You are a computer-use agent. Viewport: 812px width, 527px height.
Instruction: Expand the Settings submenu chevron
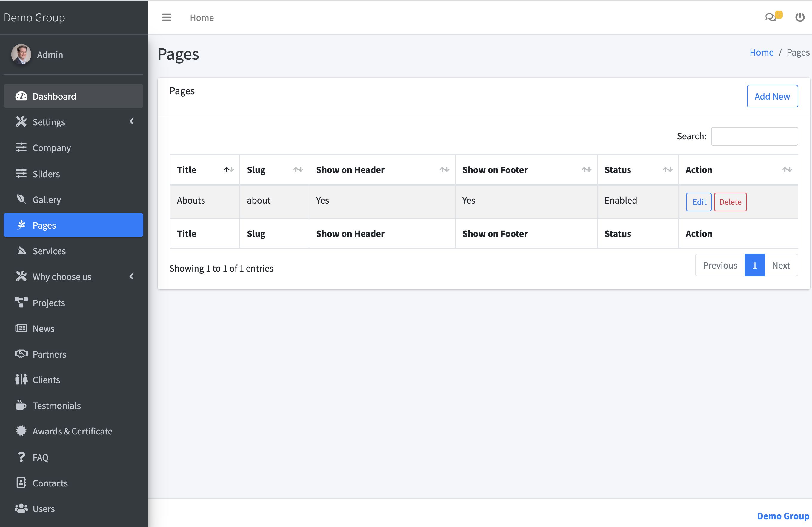tap(132, 121)
